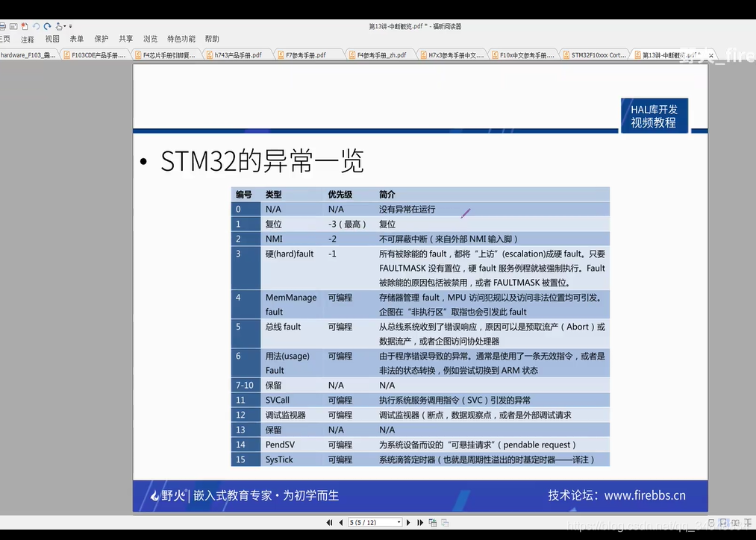Switch to the F4参考手册_zh.pdf tab
Screen dimensions: 756x540
coord(380,55)
